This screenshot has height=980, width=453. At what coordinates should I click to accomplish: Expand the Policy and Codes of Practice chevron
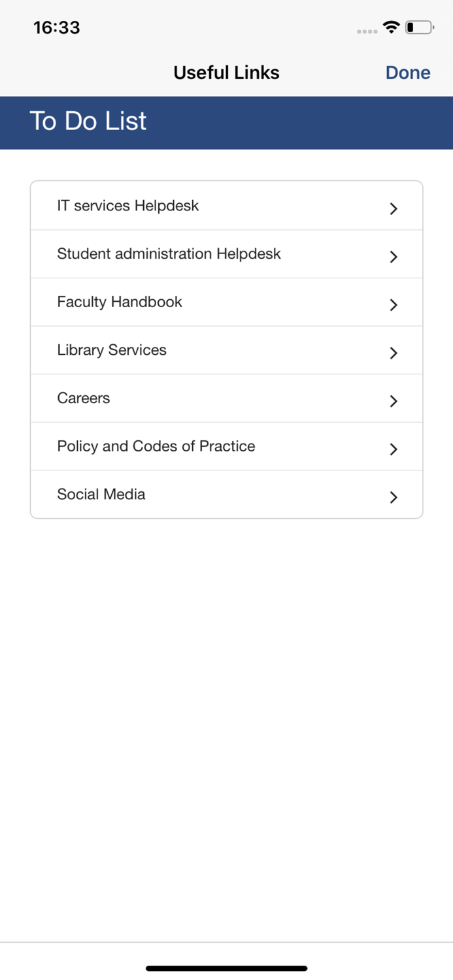pyautogui.click(x=394, y=449)
